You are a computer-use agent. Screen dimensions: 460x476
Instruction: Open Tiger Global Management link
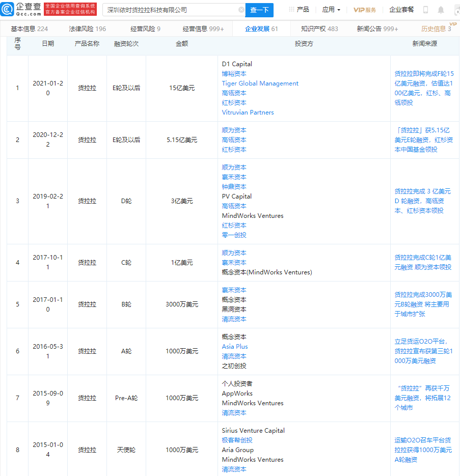[260, 83]
